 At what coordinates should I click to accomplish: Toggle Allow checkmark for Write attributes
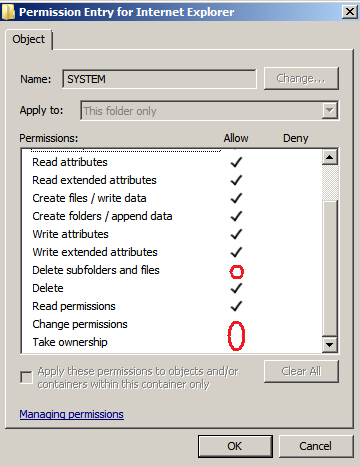tap(236, 234)
